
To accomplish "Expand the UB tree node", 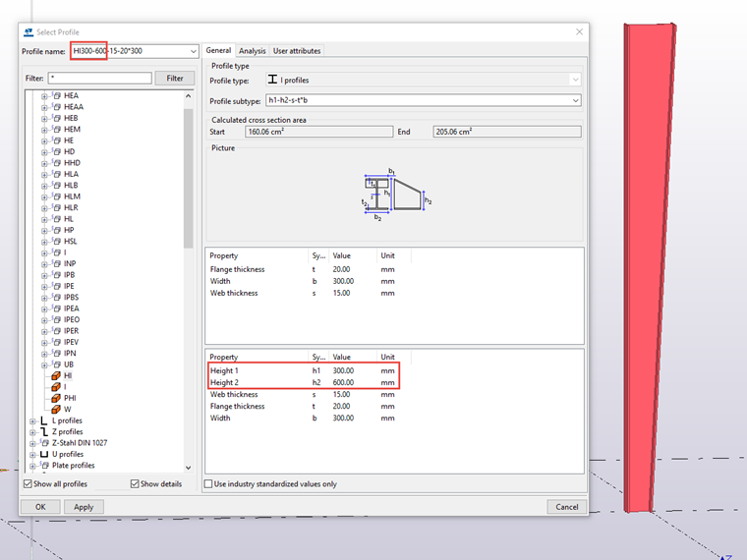I will pos(44,365).
